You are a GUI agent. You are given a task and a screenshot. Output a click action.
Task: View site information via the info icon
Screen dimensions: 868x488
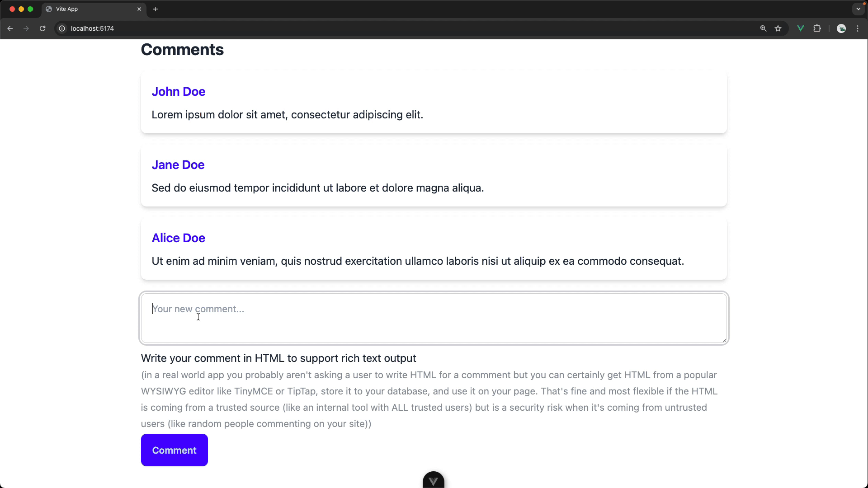61,28
